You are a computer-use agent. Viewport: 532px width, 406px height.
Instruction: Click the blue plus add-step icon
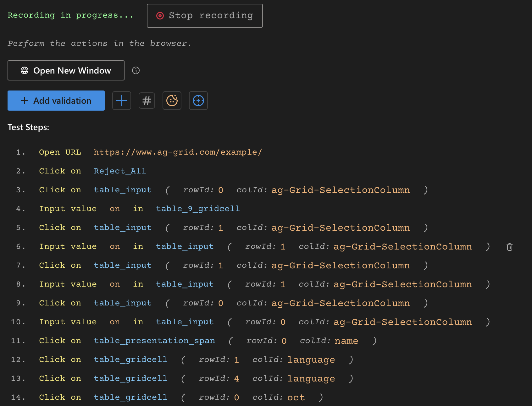[122, 101]
